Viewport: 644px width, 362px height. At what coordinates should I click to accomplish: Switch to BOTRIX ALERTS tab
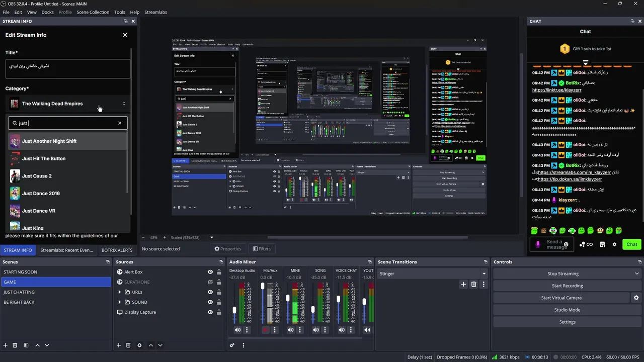(x=117, y=250)
